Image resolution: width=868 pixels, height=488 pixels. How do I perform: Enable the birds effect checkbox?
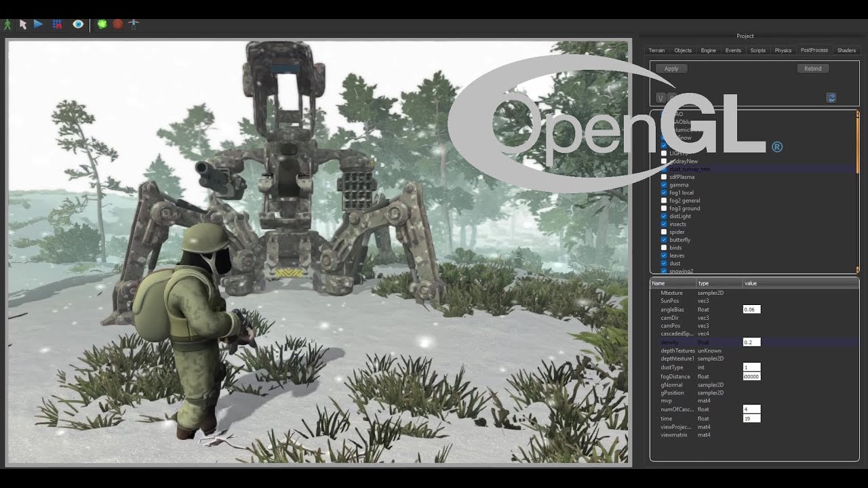click(x=664, y=248)
